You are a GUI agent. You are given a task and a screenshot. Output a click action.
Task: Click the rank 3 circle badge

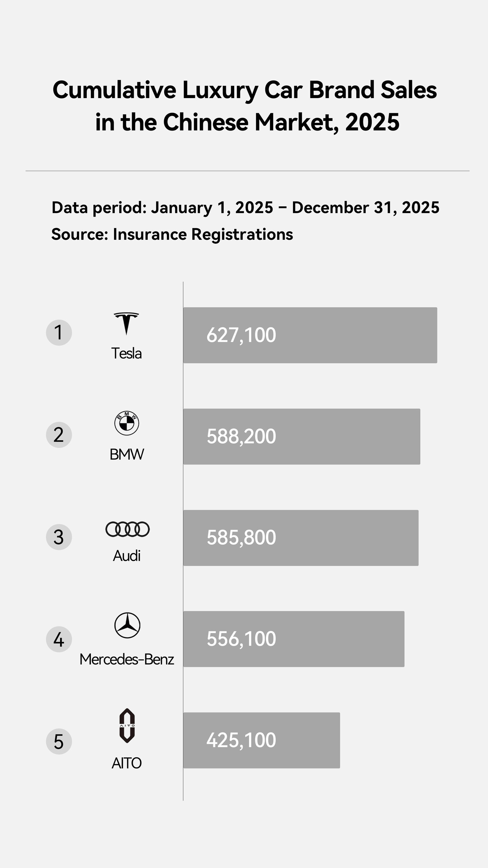[x=59, y=537]
